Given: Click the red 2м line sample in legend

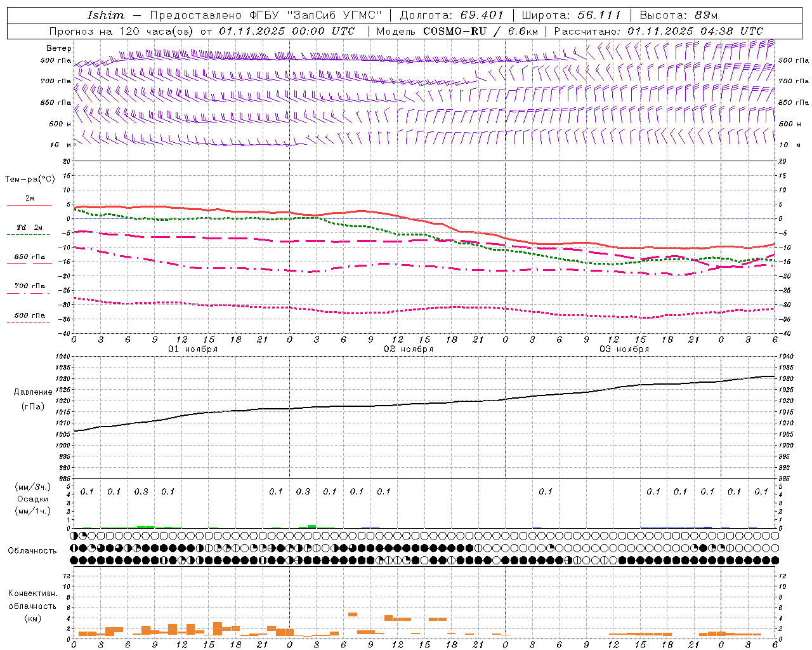Looking at the screenshot, I should point(29,206).
